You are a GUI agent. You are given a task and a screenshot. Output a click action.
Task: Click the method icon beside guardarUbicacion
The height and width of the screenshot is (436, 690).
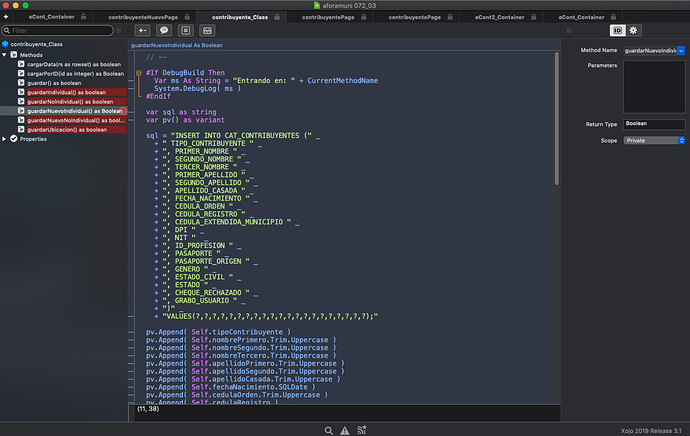21,129
